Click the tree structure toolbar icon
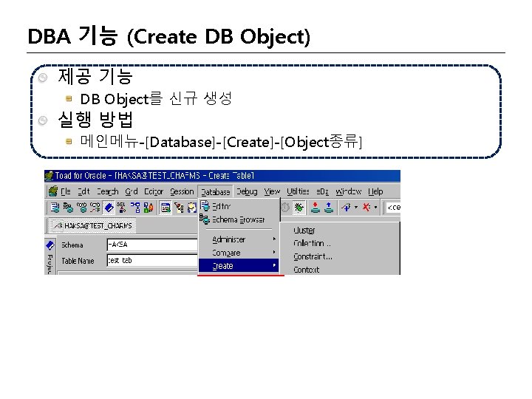The image size is (532, 399). click(x=179, y=208)
